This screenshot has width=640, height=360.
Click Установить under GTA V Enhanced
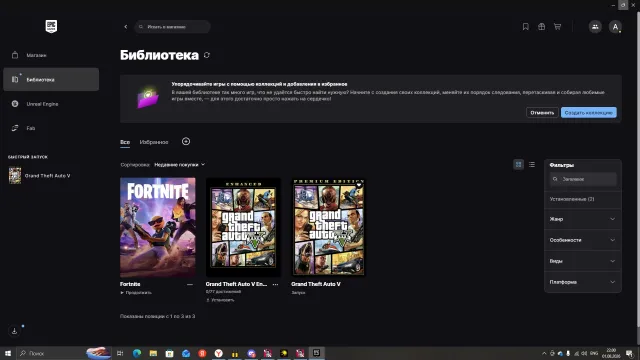220,300
